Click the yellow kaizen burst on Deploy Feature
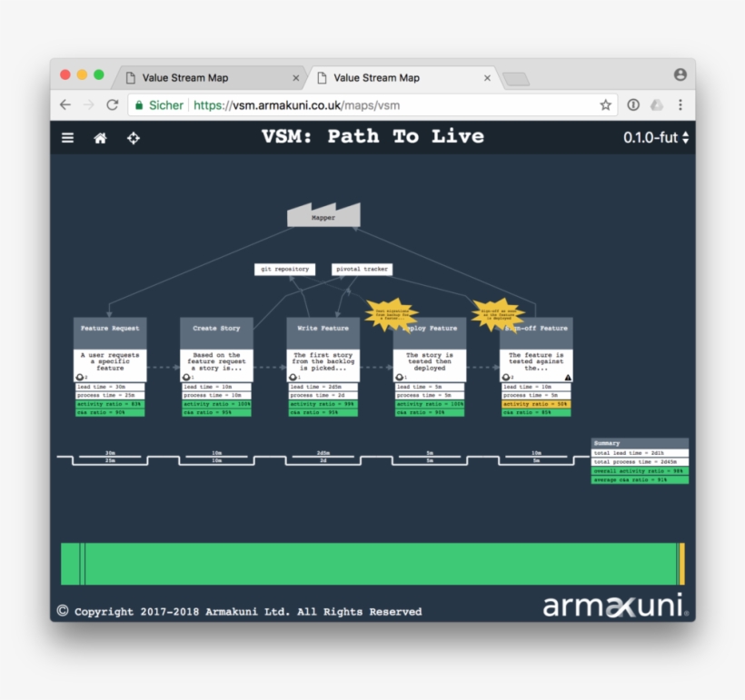 [392, 314]
